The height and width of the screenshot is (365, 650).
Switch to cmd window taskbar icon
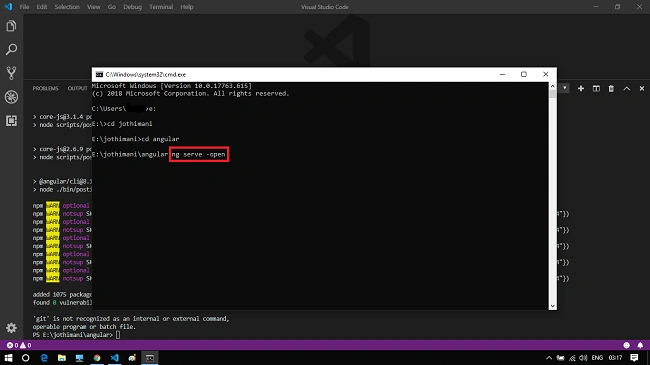[150, 358]
